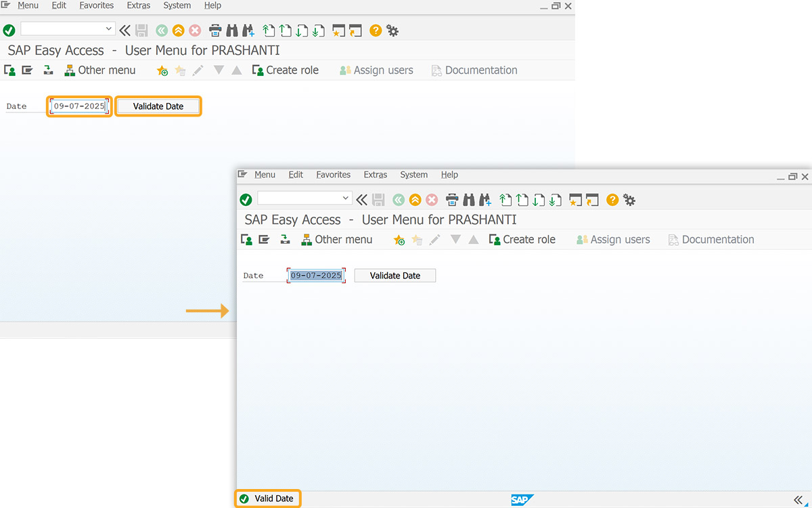The image size is (812, 508).
Task: Click Change Favorites pencil icon in the front window
Action: pyautogui.click(x=434, y=240)
